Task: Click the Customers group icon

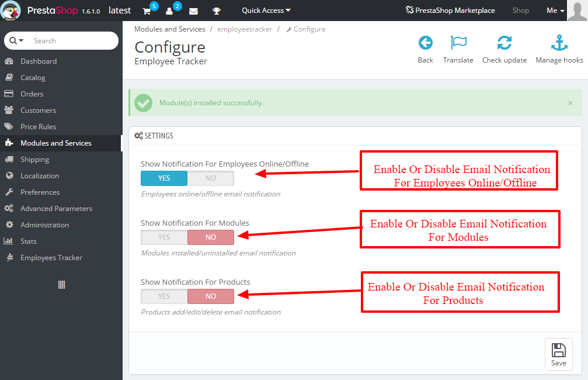Action: (x=9, y=110)
